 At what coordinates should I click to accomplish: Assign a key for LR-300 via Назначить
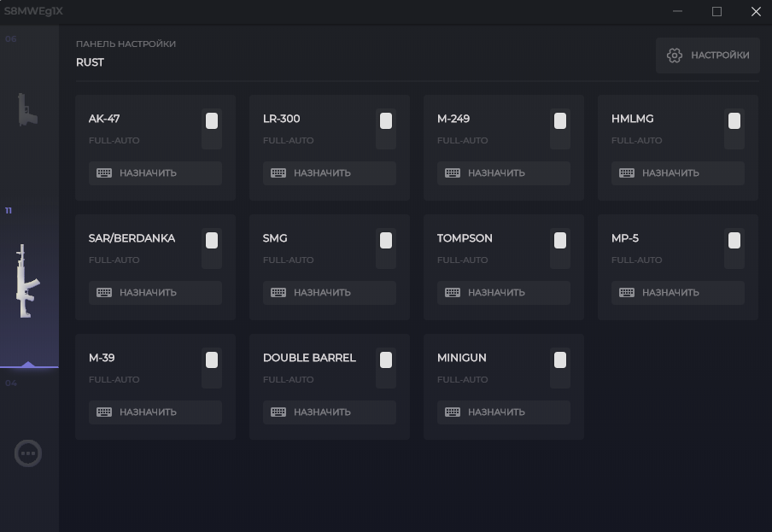330,173
